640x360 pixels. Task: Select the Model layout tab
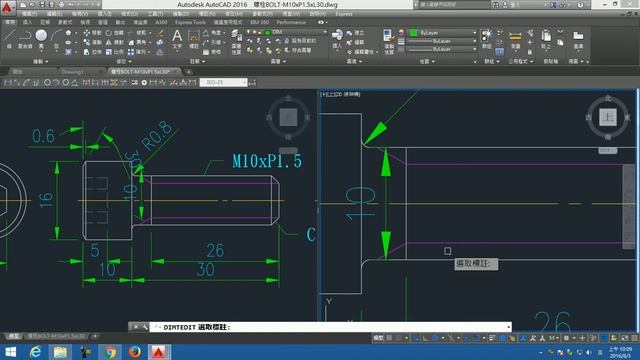[14, 336]
